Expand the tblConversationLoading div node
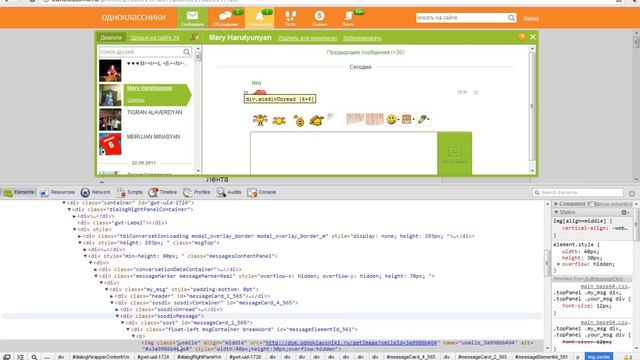This screenshot has height=360, width=640. 80,236
